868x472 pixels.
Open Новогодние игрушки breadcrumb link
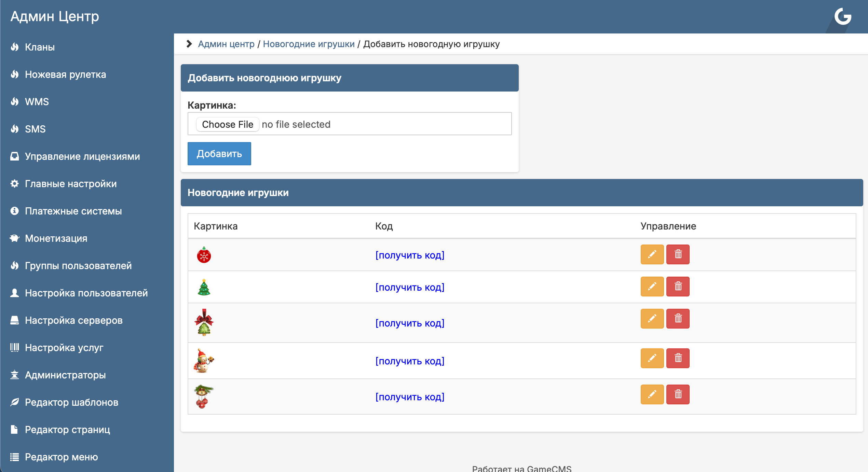[x=309, y=44]
